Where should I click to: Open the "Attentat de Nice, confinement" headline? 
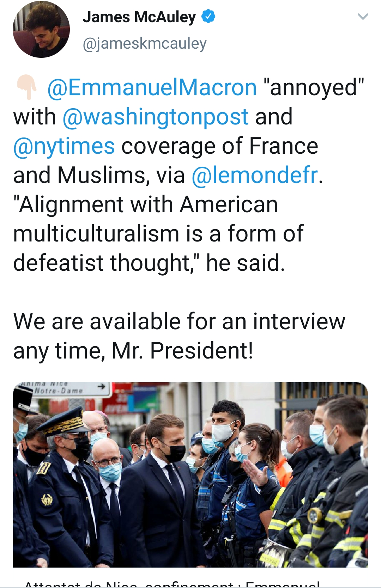[x=173, y=583]
